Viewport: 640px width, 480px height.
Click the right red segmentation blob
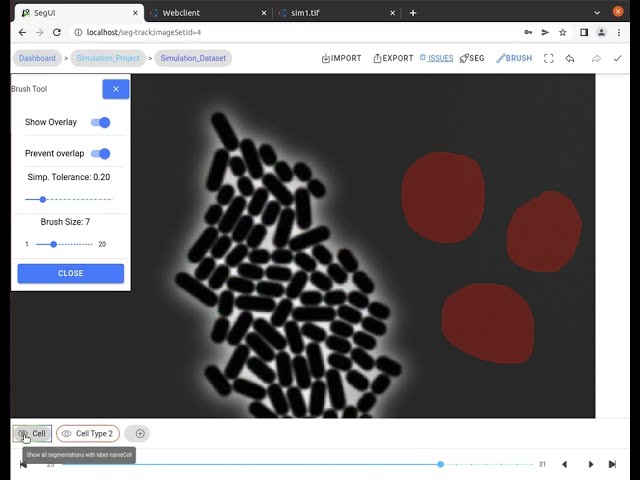(544, 231)
